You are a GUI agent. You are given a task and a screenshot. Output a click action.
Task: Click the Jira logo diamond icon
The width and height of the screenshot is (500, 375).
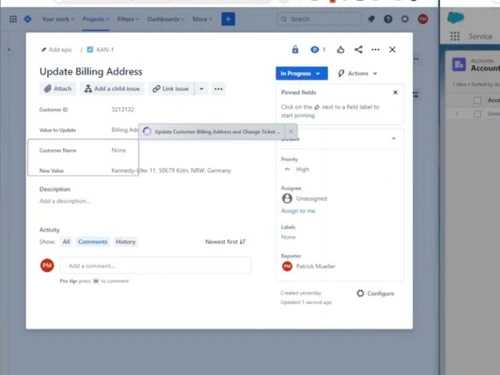[28, 19]
